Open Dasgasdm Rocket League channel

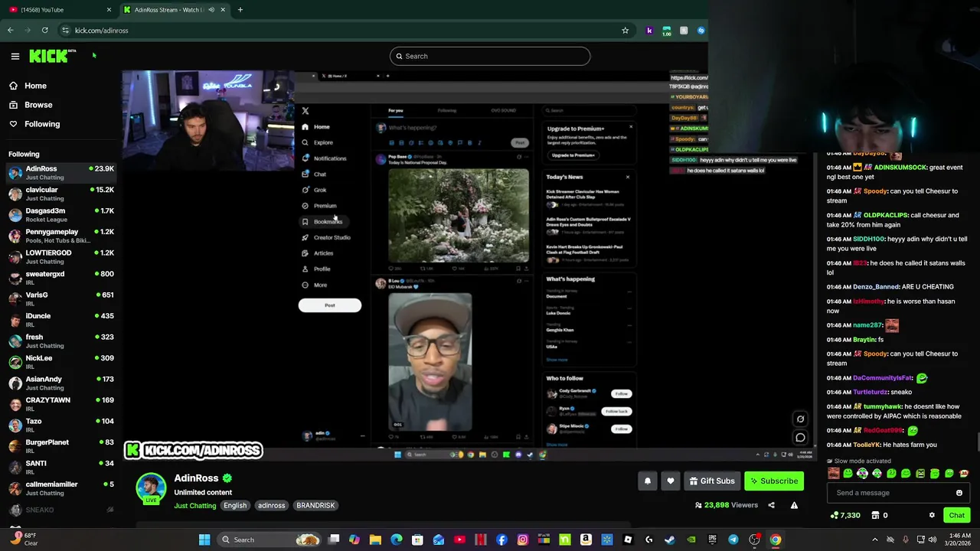point(61,214)
